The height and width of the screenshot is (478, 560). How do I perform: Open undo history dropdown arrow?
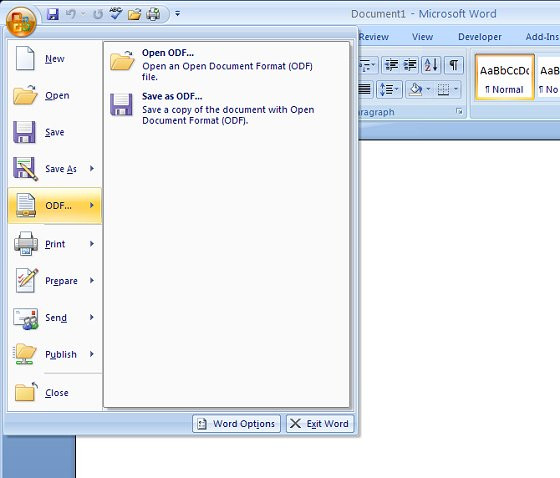point(83,14)
